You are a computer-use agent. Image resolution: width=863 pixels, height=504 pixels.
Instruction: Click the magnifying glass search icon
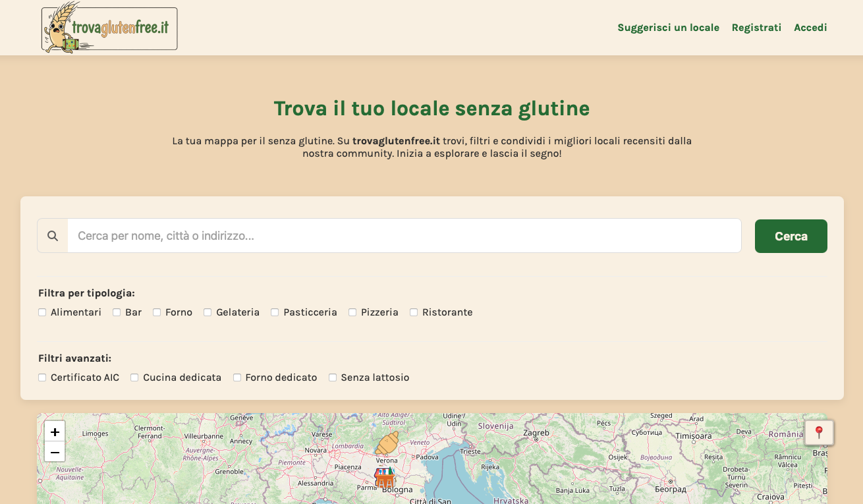pyautogui.click(x=53, y=235)
